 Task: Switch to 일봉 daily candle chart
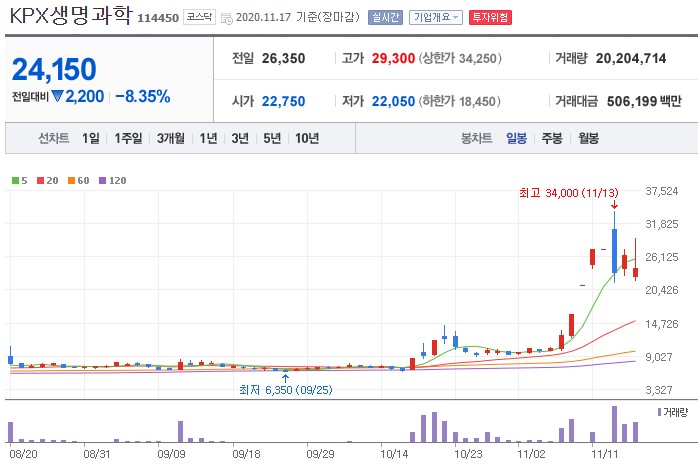click(516, 138)
